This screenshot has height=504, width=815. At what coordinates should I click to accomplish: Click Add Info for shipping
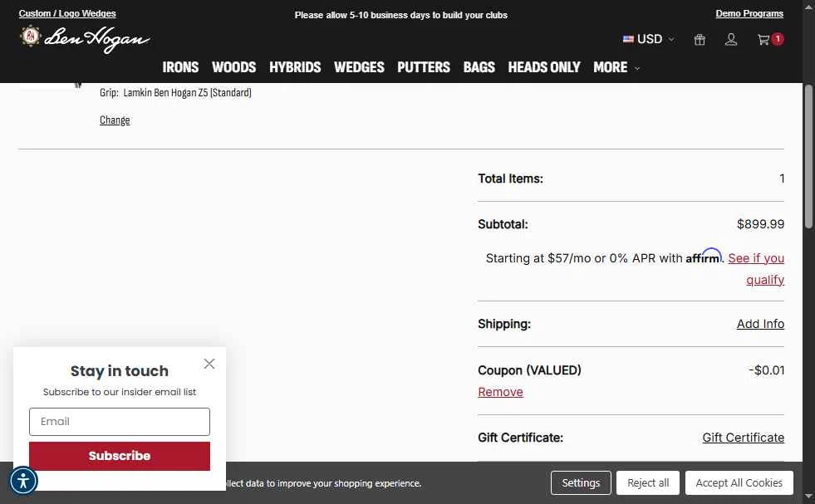click(760, 324)
